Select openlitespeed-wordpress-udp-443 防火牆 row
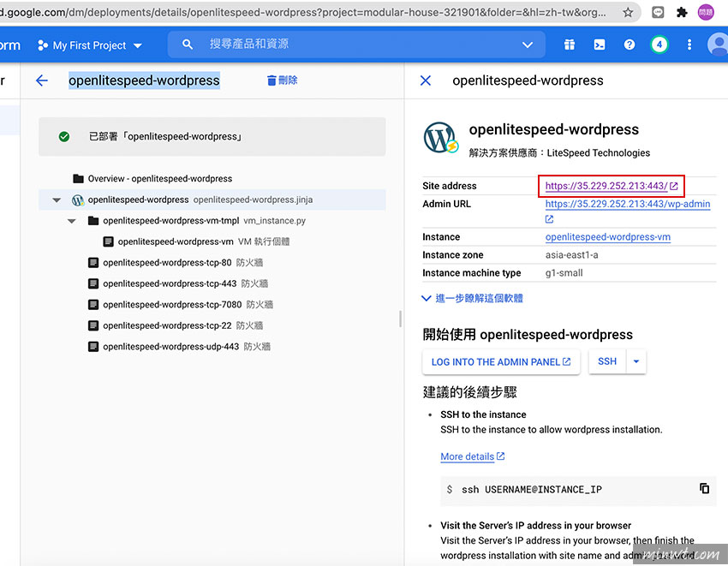Image resolution: width=728 pixels, height=566 pixels. pyautogui.click(x=212, y=347)
